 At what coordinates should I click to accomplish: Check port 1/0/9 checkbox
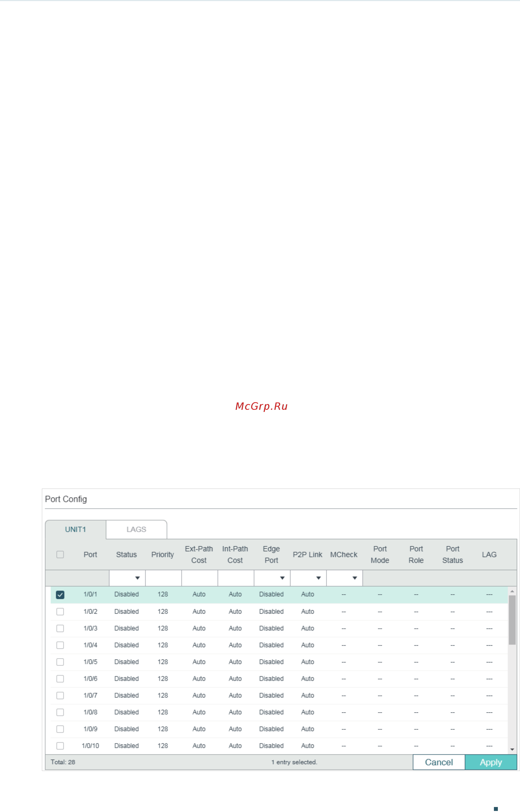(x=60, y=729)
